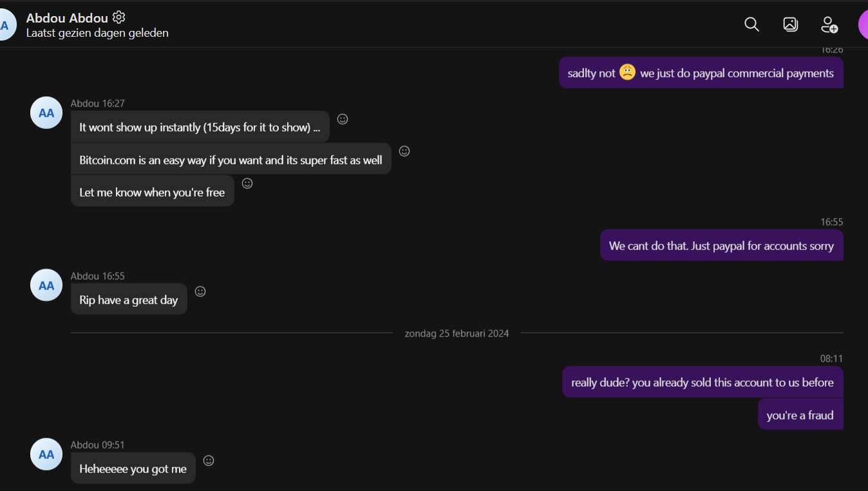868x491 pixels.
Task: Click the purple avatar at top right
Action: [x=863, y=24]
